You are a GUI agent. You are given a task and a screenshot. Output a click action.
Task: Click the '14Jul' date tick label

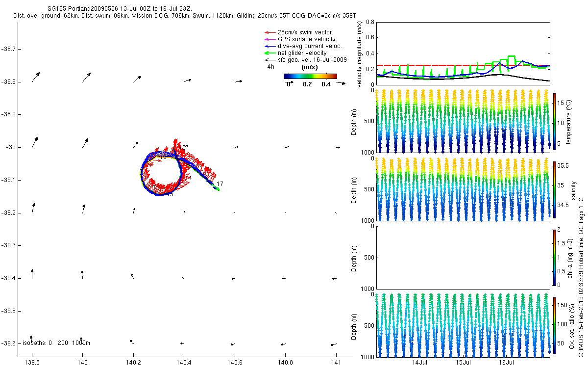click(x=420, y=363)
